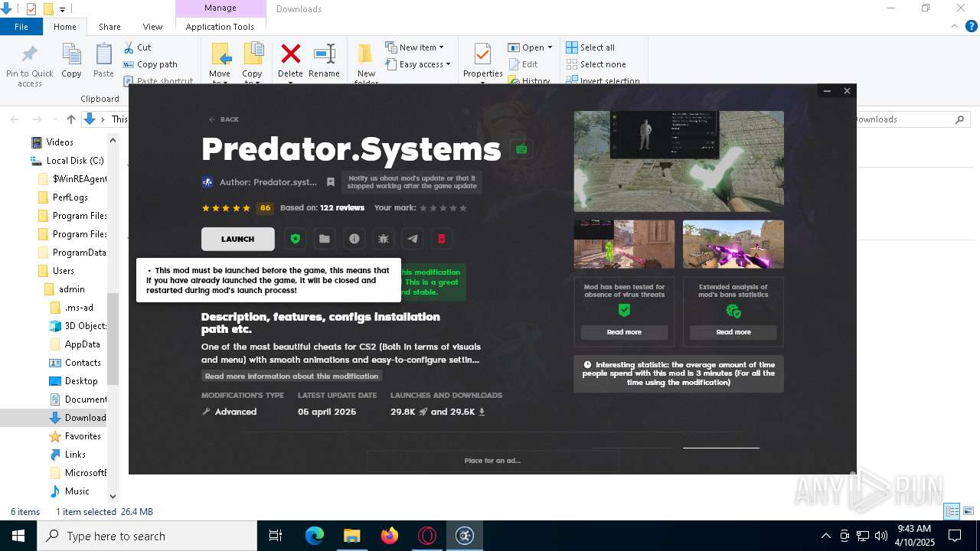Click Read more under bans statistics

(733, 332)
